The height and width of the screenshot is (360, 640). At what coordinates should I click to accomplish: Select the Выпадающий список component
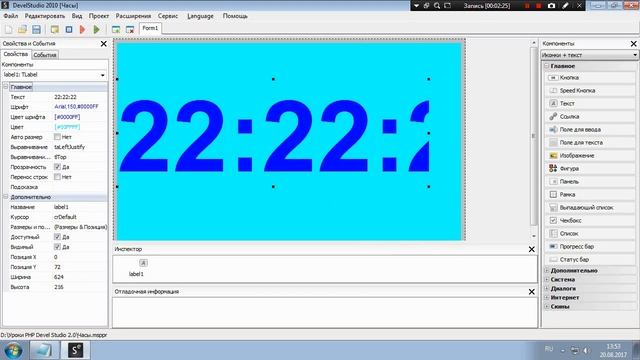point(589,207)
